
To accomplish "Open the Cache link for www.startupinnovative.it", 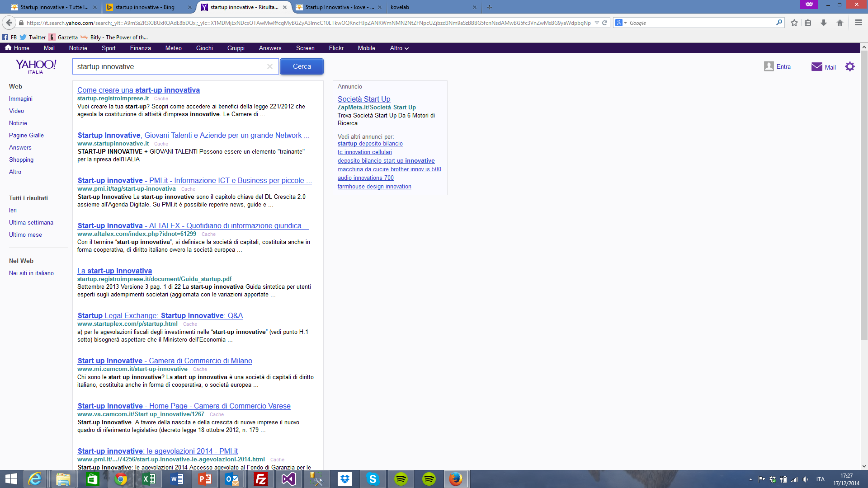I will 161,144.
